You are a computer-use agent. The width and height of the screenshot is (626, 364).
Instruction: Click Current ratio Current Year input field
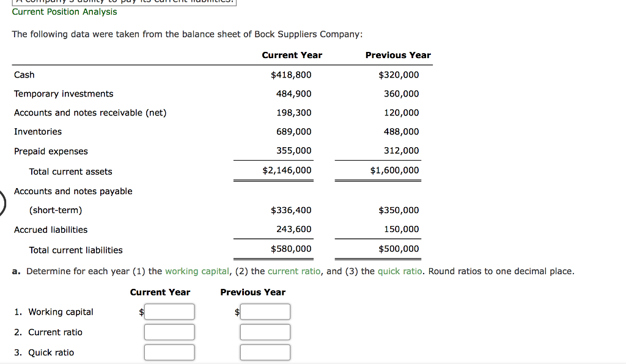click(x=169, y=332)
